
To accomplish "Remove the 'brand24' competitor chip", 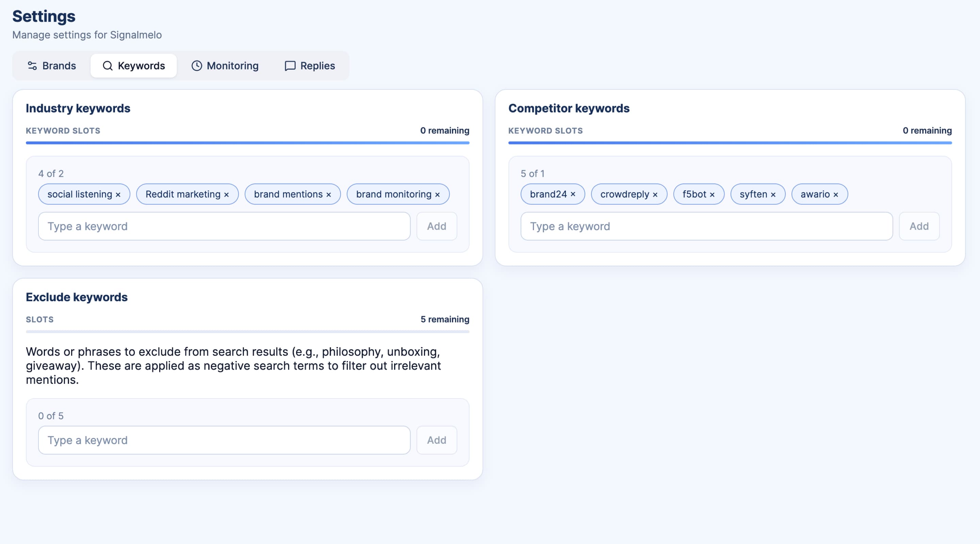I will (x=573, y=194).
